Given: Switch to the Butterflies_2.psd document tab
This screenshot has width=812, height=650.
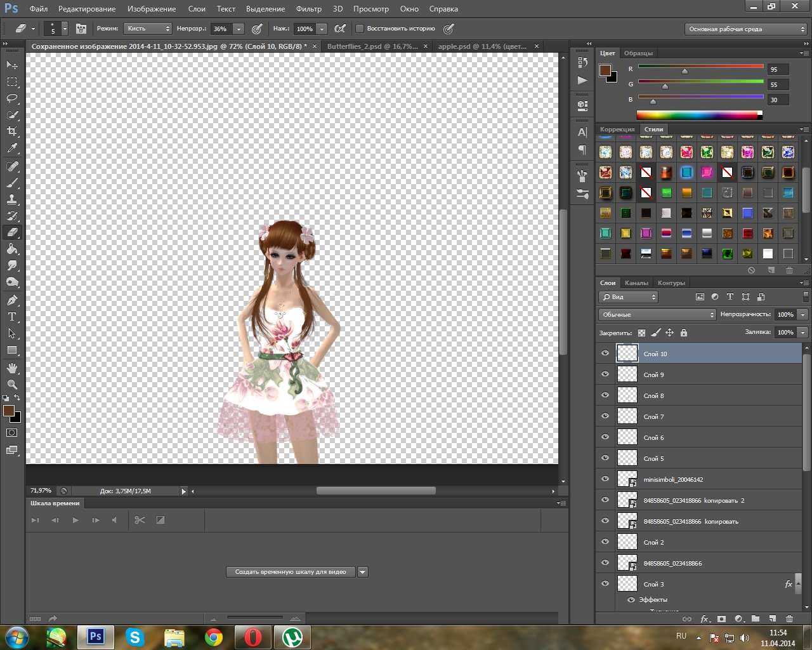Looking at the screenshot, I should click(x=372, y=46).
